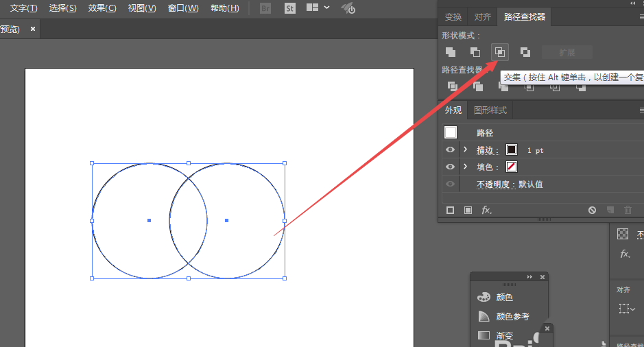The width and height of the screenshot is (644, 347).
Task: Click the 扩展 button
Action: (567, 53)
